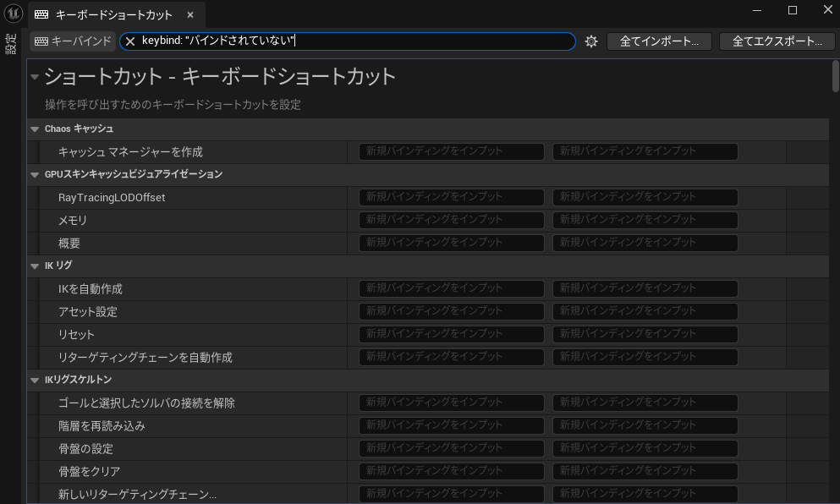The height and width of the screenshot is (504, 840).
Task: Set first binding for 骨盤をクリア
Action: (452, 471)
